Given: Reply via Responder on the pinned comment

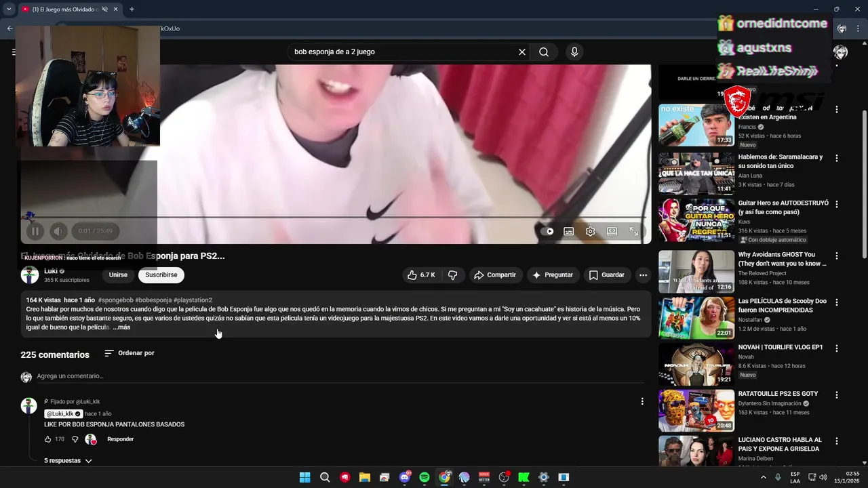Looking at the screenshot, I should click(121, 439).
